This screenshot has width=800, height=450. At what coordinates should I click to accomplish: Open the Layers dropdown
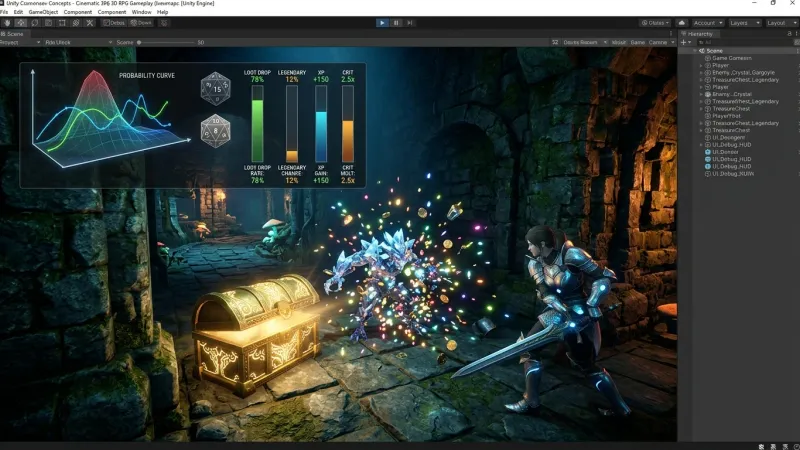745,23
